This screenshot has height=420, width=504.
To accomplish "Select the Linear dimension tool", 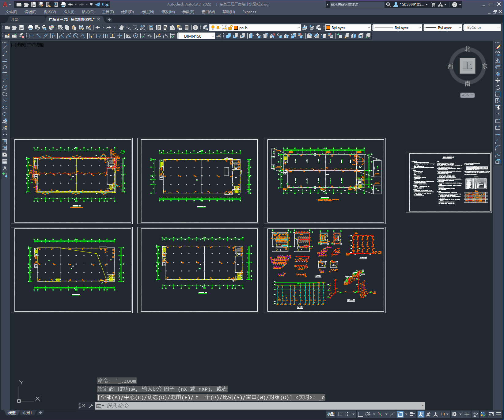I will pyautogui.click(x=31, y=36).
